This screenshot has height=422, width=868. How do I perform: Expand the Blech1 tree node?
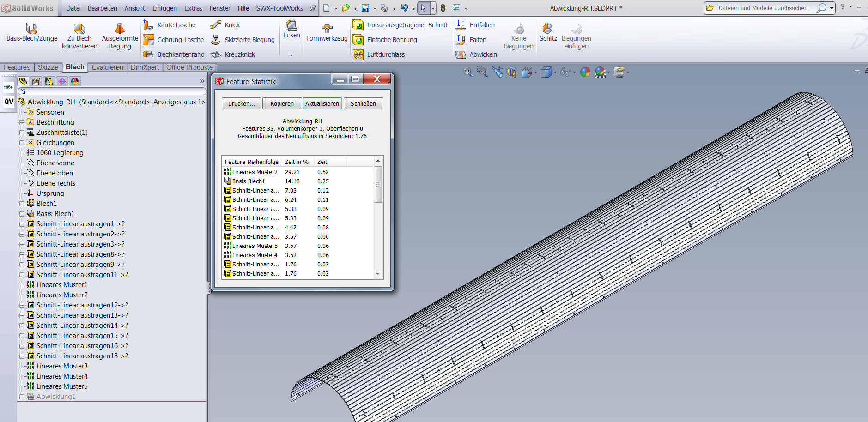[x=22, y=204]
